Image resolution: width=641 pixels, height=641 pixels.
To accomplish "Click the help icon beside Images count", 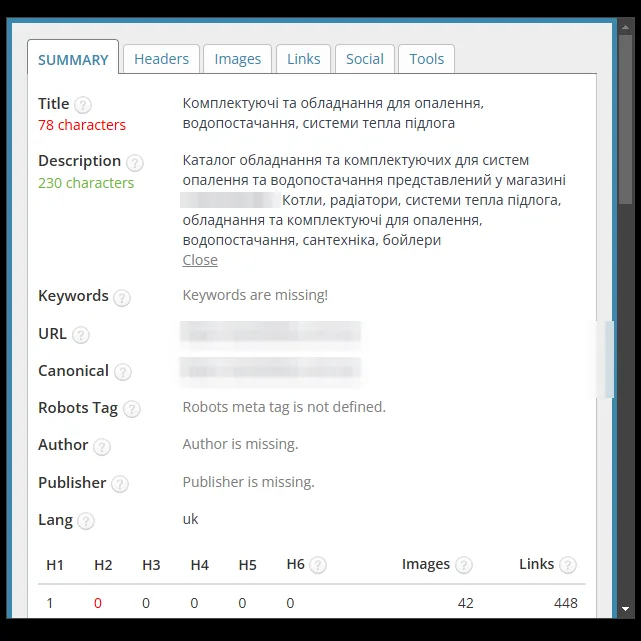I will pyautogui.click(x=464, y=565).
